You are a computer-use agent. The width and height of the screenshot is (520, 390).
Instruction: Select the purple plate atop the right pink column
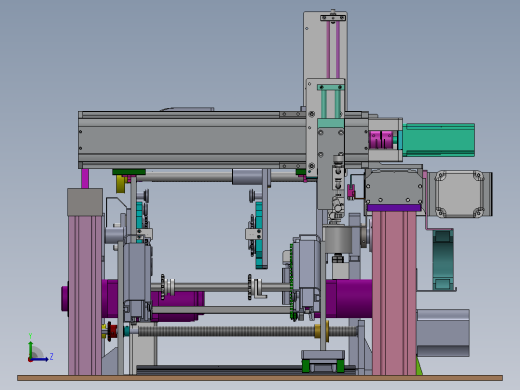pyautogui.click(x=394, y=208)
